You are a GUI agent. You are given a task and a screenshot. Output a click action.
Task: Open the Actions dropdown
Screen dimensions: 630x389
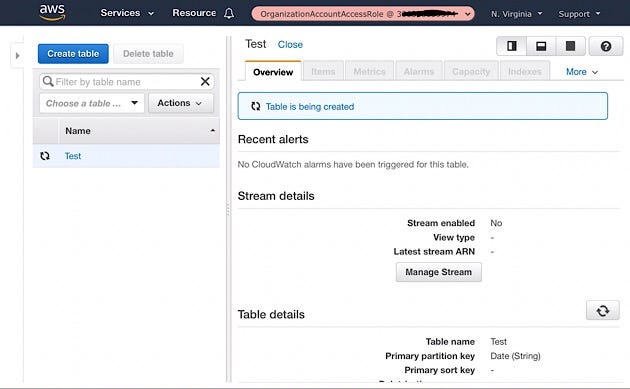point(180,103)
